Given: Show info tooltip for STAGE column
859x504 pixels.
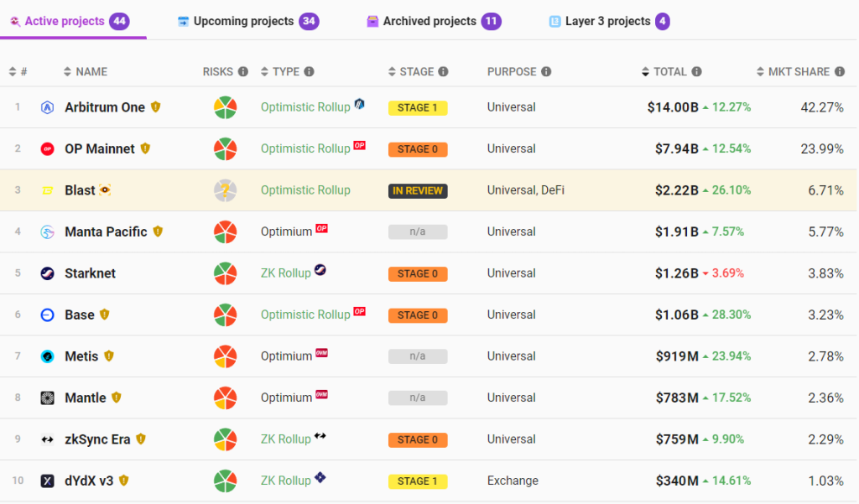Looking at the screenshot, I should (x=443, y=72).
